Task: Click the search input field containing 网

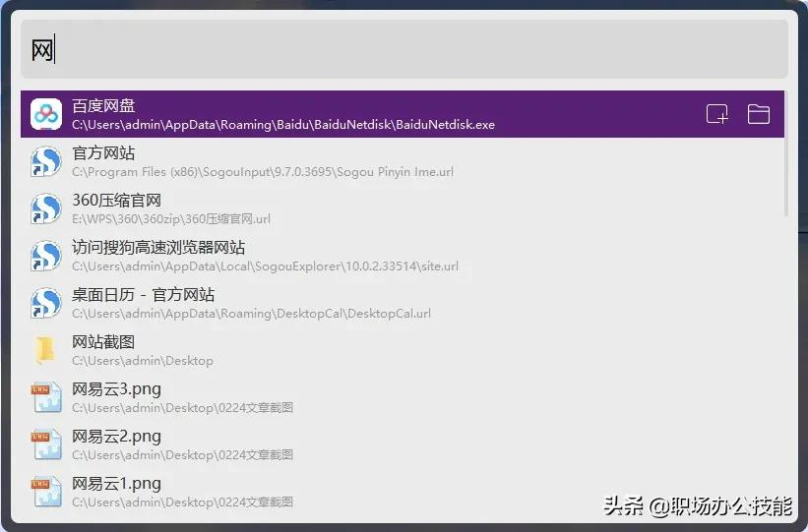Action: pos(404,49)
